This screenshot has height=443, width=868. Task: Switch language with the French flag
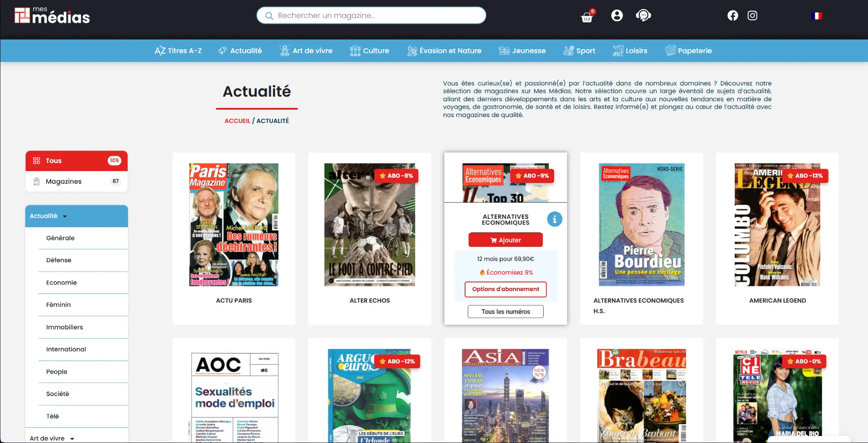coord(817,16)
